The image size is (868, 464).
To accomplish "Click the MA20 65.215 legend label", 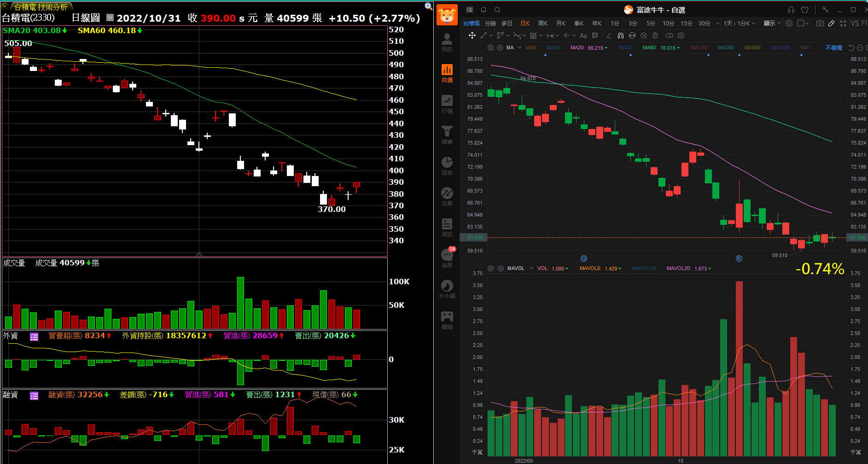I will [x=588, y=47].
